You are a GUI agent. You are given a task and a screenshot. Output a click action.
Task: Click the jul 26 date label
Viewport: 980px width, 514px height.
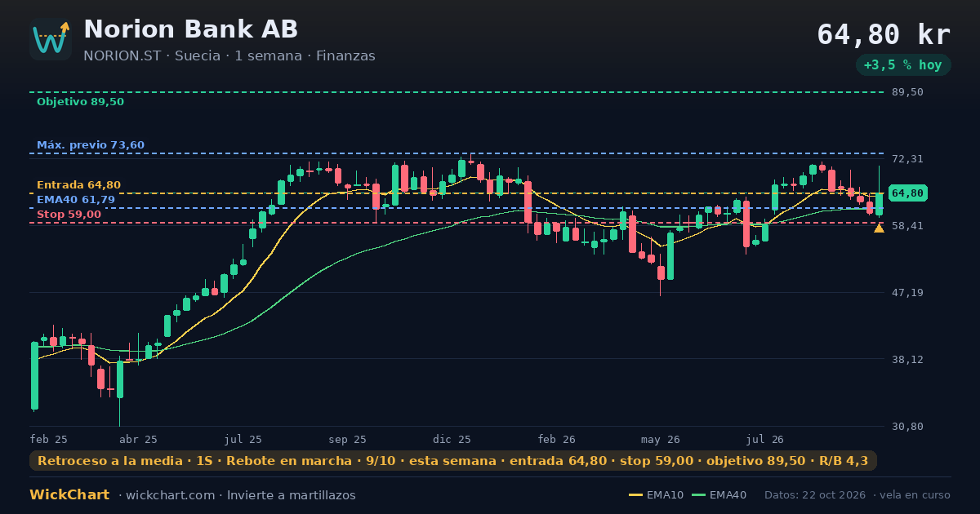coord(765,439)
